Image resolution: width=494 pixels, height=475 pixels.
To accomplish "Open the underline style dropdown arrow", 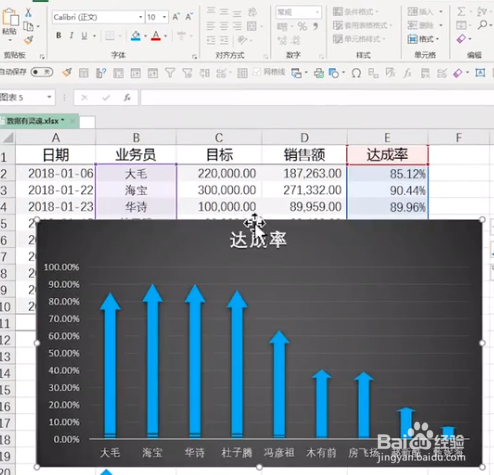I will [x=94, y=36].
